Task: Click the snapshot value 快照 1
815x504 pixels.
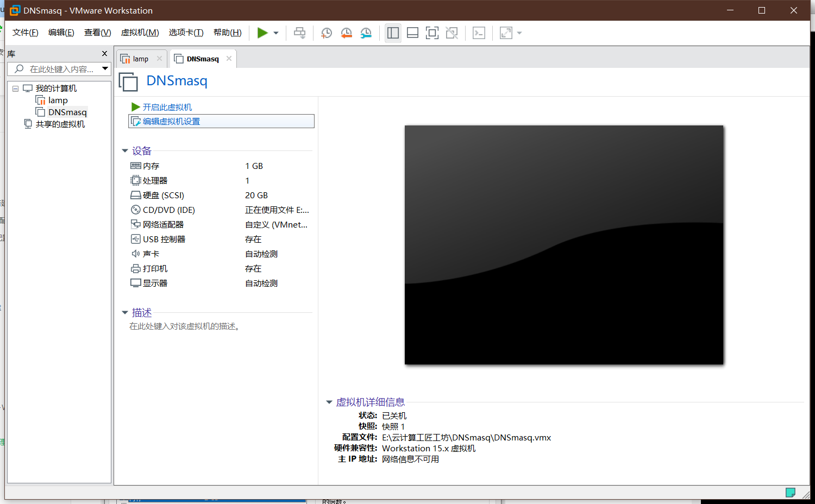Action: [393, 426]
